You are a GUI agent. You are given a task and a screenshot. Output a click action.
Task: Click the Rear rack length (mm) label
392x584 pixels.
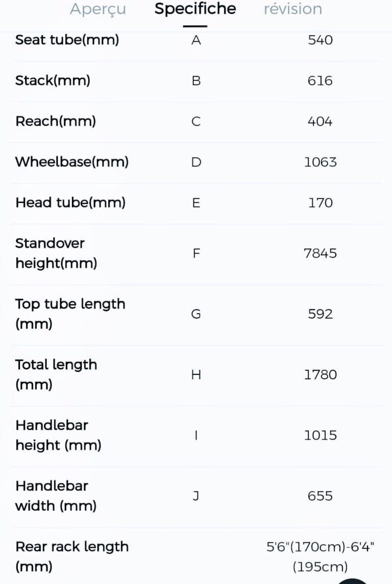point(72,556)
